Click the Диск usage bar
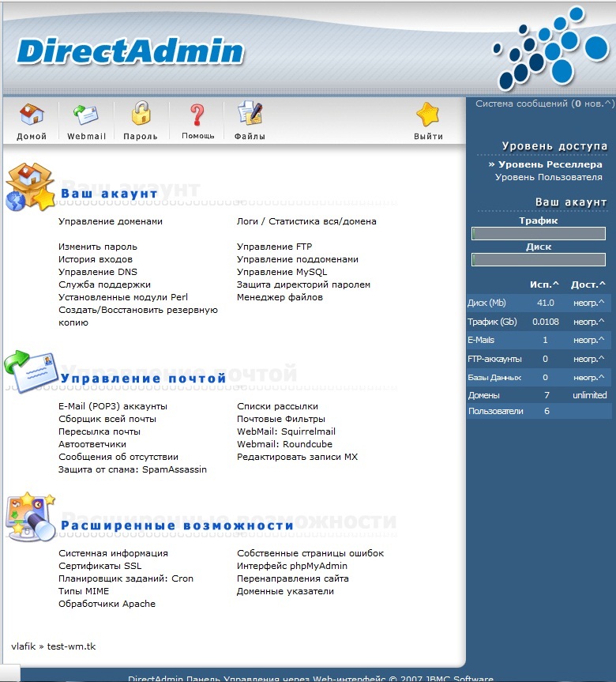Viewport: 616px width, 682px height. [538, 260]
